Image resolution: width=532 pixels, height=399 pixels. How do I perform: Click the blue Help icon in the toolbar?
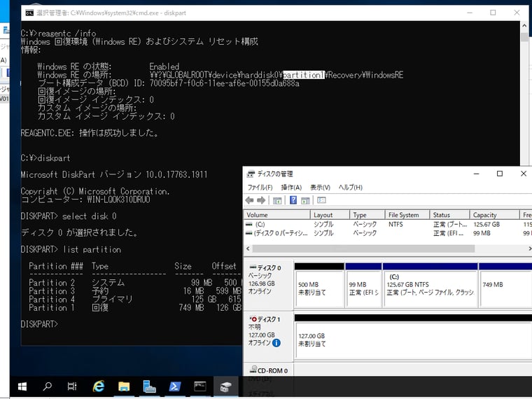coord(293,200)
